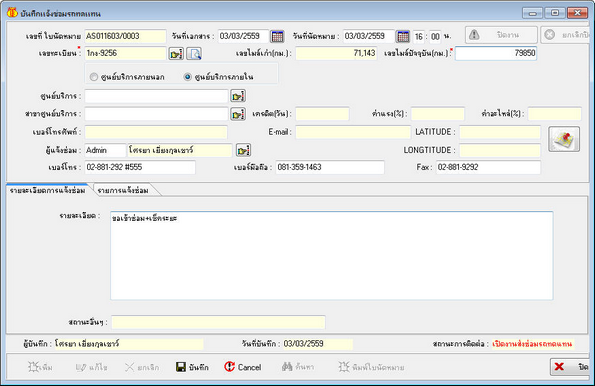The image size is (595, 386).
Task: Open calendar picker for document date
Action: [277, 36]
